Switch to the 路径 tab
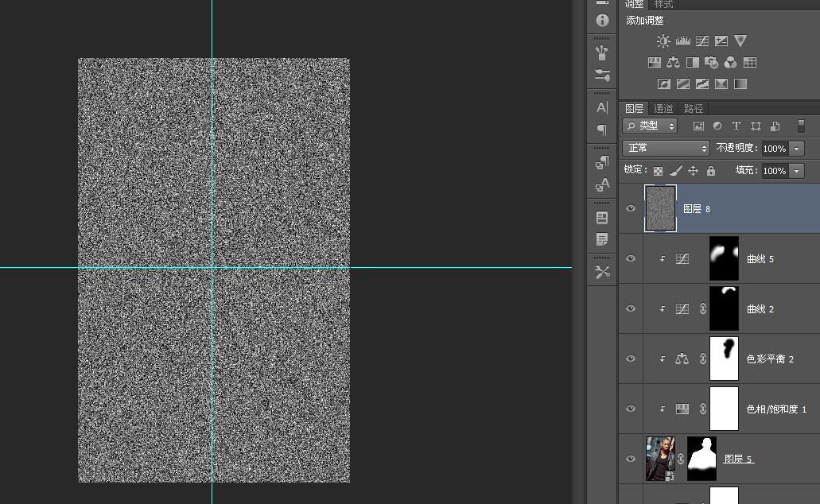 pyautogui.click(x=694, y=109)
